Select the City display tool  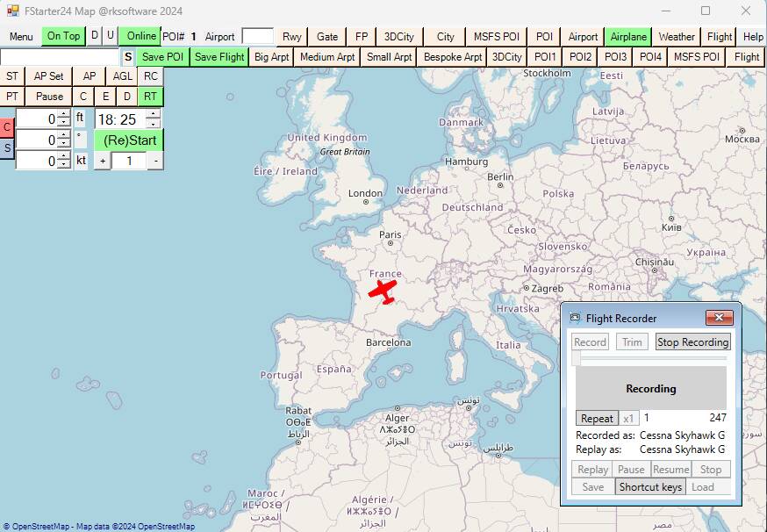[x=445, y=37]
